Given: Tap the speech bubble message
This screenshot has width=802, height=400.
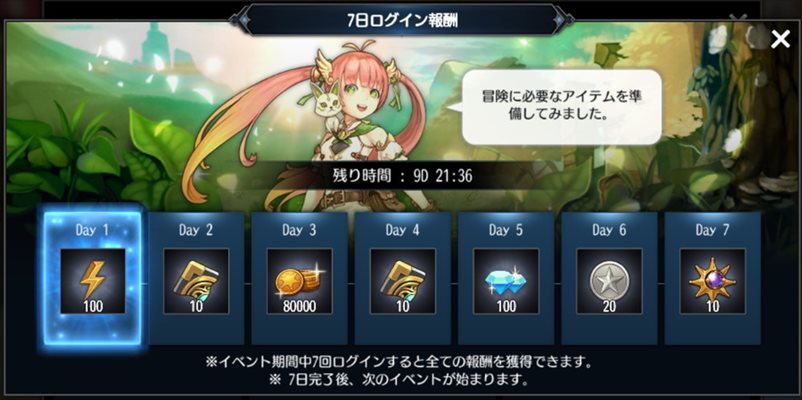Looking at the screenshot, I should [x=562, y=107].
